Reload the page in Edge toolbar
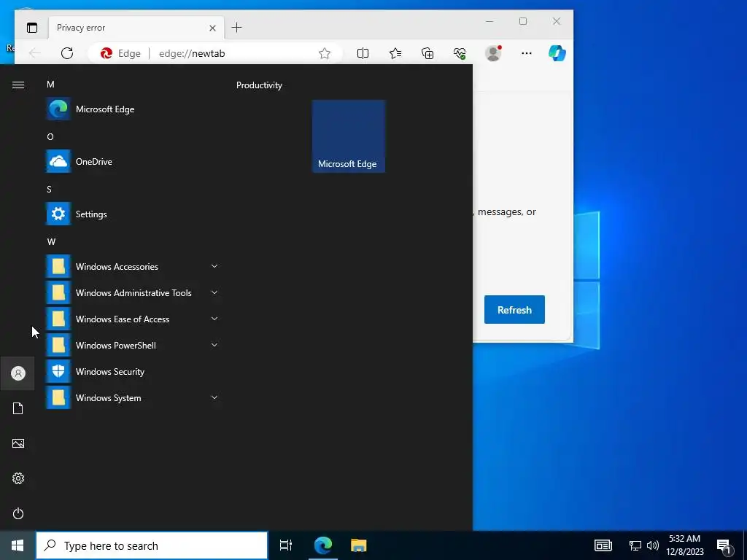Viewport: 747px width, 560px height. tap(67, 53)
